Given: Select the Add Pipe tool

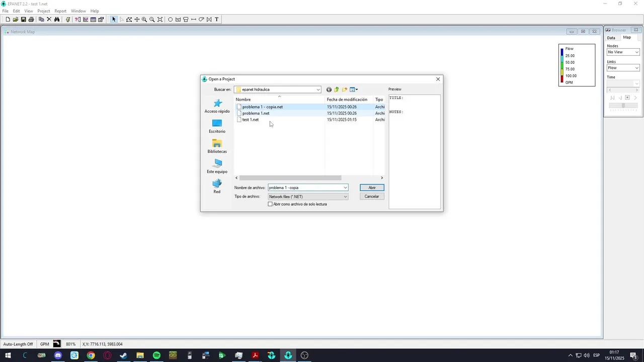Looking at the screenshot, I should (194, 20).
